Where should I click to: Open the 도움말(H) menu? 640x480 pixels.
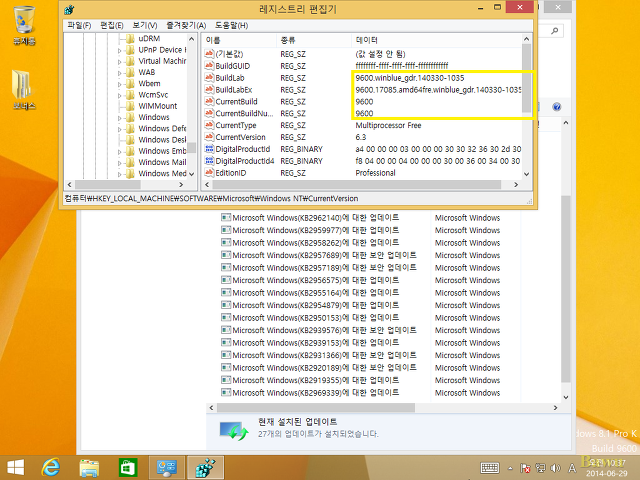(231, 25)
